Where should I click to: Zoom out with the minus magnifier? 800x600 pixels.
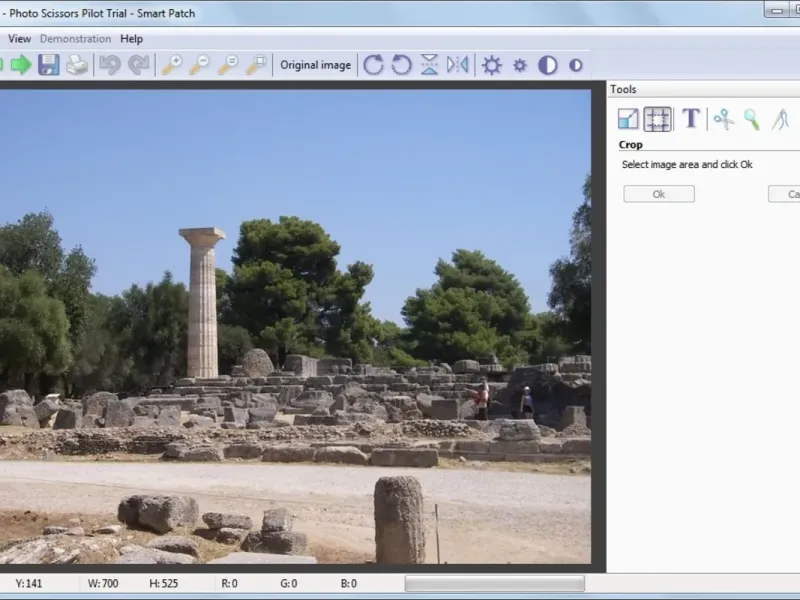(200, 65)
